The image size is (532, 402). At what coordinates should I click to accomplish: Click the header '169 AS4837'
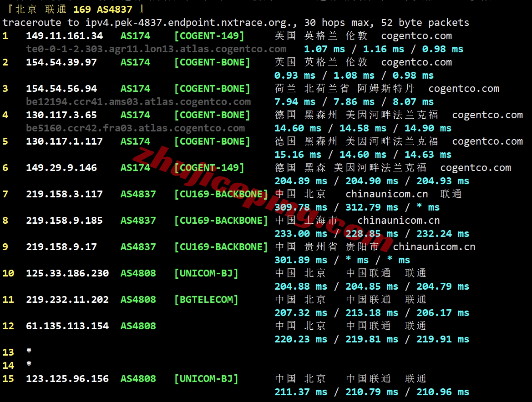tap(103, 10)
